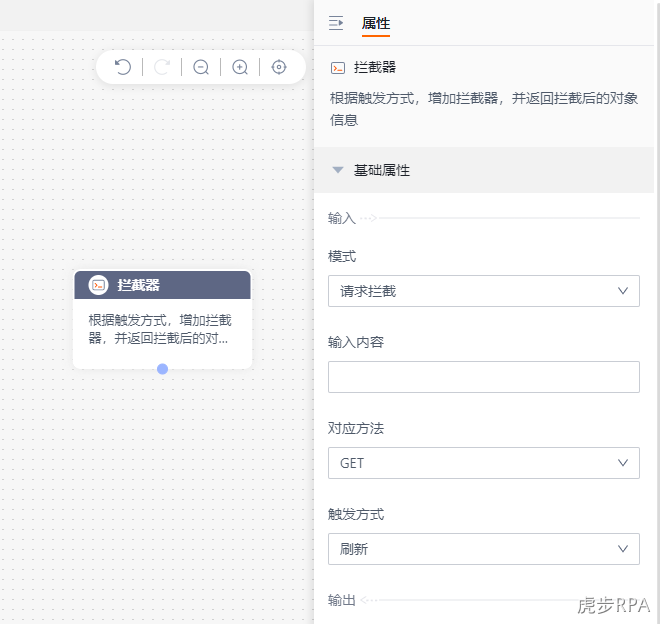This screenshot has height=624, width=660.
Task: Collapse the properties panel with the list-arrow icon
Action: [x=336, y=23]
